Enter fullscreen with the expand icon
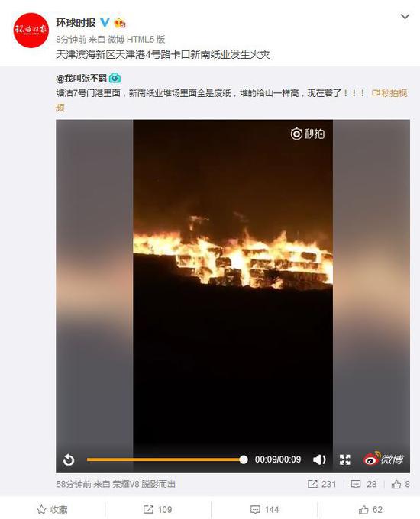The height and width of the screenshot is (519, 420). point(345,459)
